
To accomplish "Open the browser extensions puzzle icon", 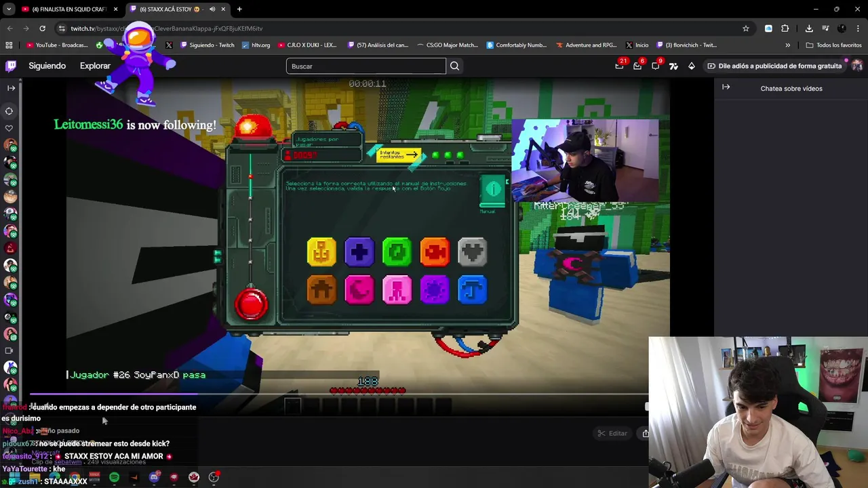I will 785,28.
